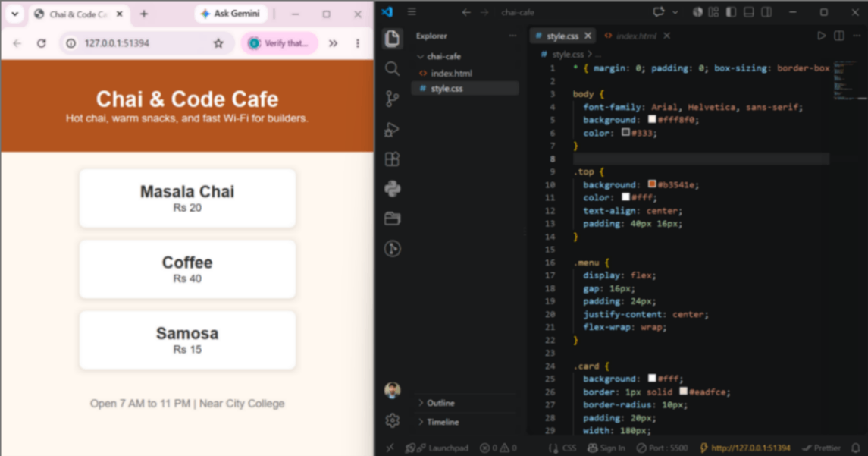Screen dimensions: 868x456
Task: Go back using VS Code title bar arrow
Action: (x=466, y=12)
